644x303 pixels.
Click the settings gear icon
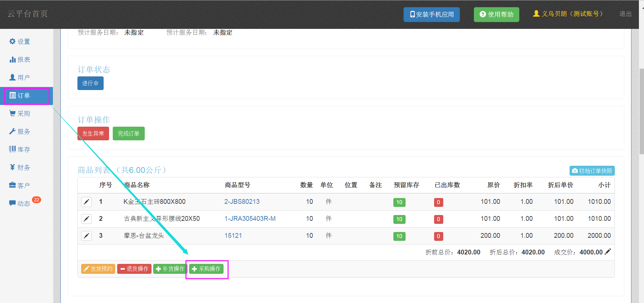(x=13, y=41)
